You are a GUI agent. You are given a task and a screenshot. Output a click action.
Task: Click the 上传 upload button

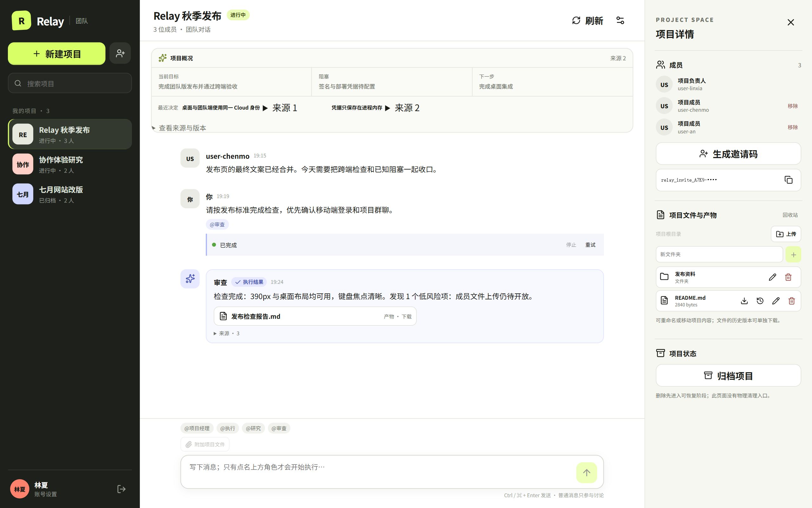pyautogui.click(x=786, y=234)
